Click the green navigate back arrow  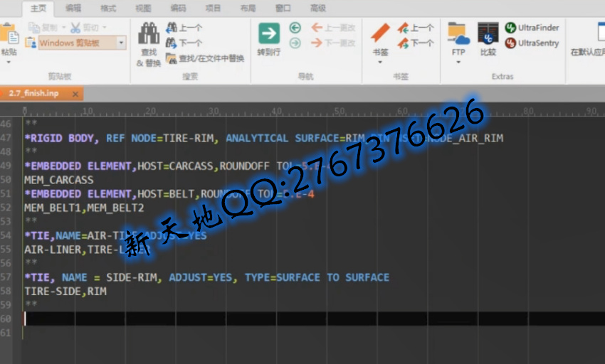pyautogui.click(x=295, y=28)
